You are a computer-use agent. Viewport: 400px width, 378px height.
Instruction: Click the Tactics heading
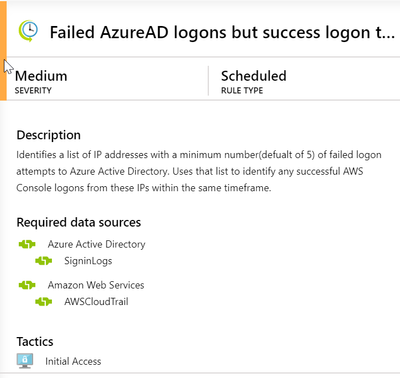pos(35,342)
